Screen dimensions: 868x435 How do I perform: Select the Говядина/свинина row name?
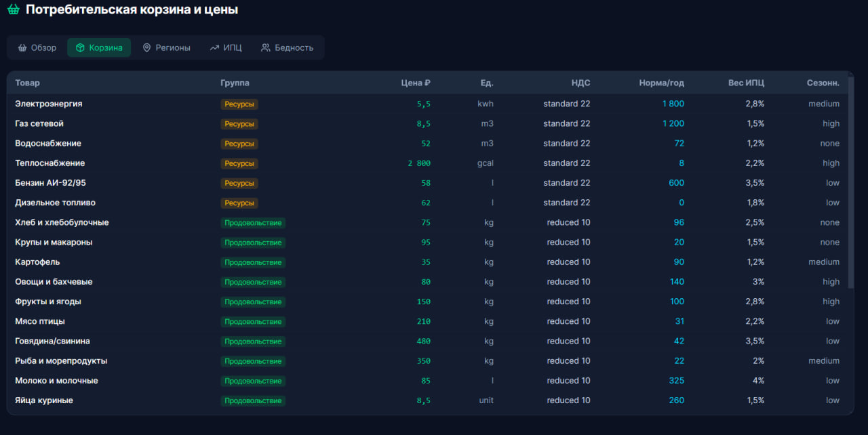[x=52, y=341]
